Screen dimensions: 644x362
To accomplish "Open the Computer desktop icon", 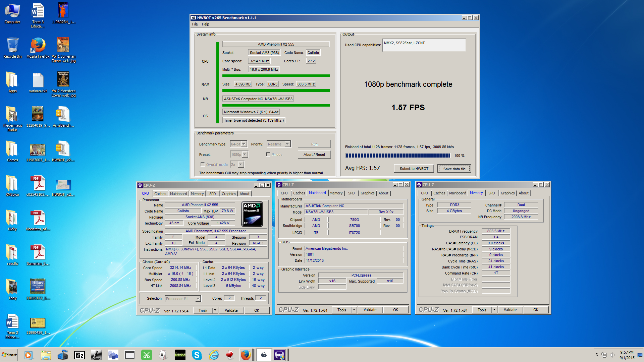I will point(12,14).
